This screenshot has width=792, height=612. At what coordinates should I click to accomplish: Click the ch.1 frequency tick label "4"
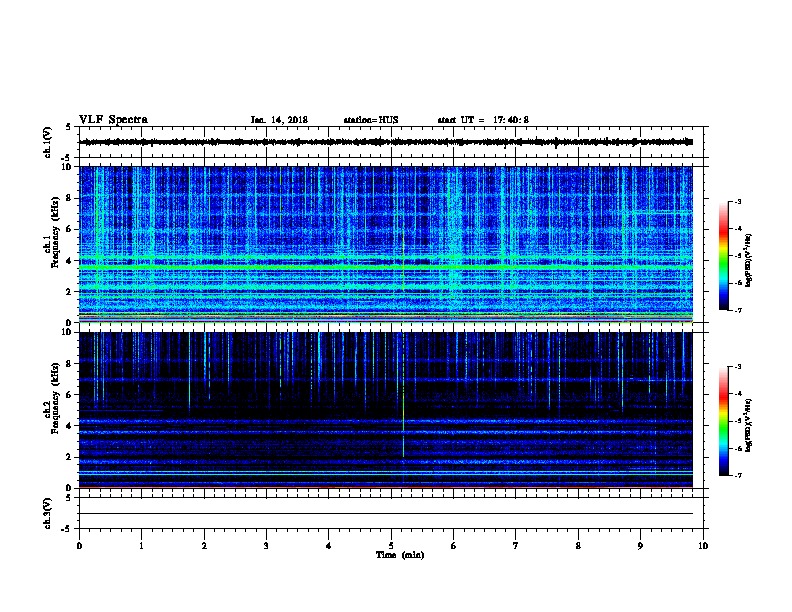pos(69,261)
